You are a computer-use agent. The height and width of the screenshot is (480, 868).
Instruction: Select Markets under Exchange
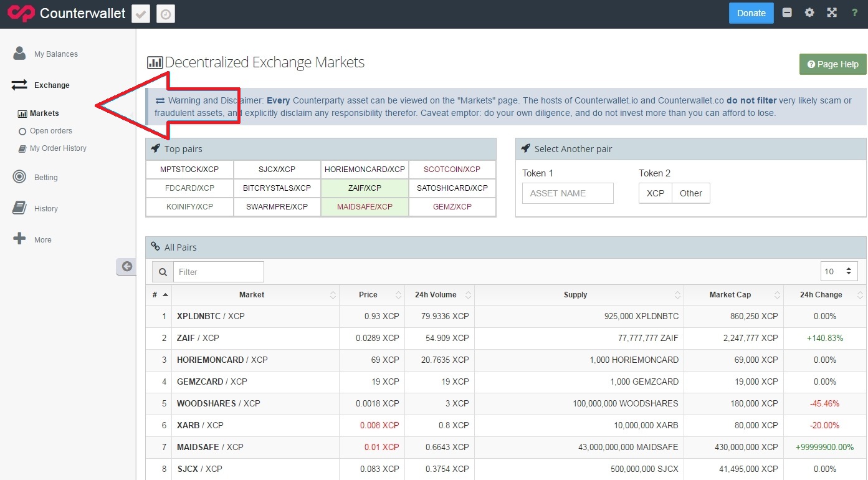pos(44,113)
